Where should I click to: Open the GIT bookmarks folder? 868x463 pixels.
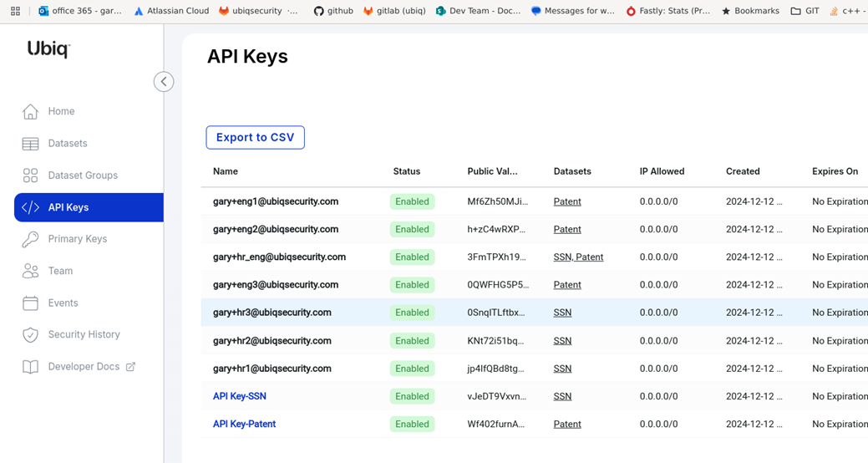[805, 11]
